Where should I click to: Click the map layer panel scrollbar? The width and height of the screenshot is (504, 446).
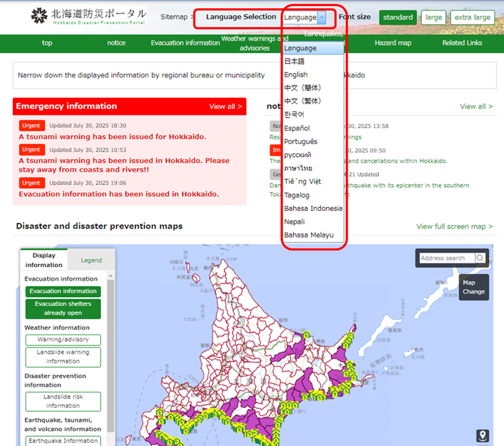111,352
